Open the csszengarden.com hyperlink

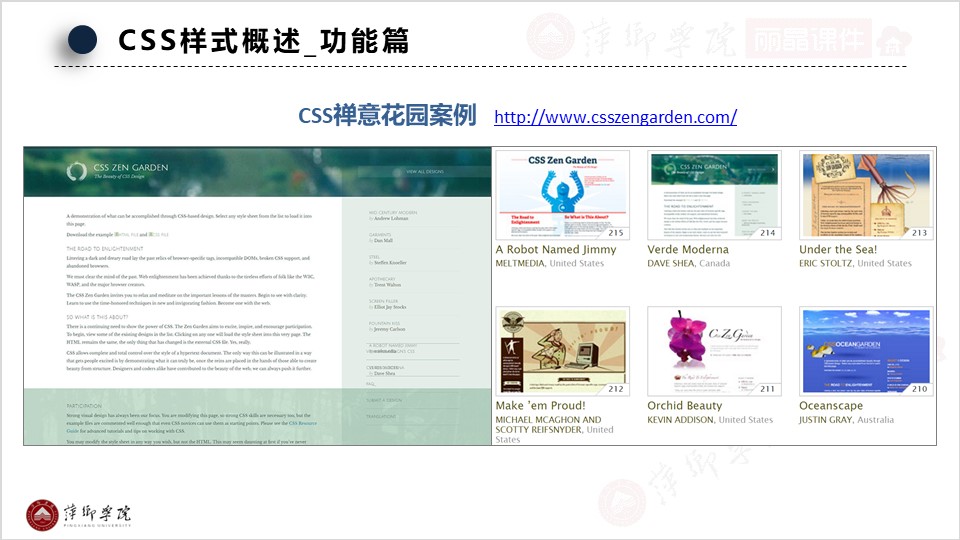coord(615,117)
